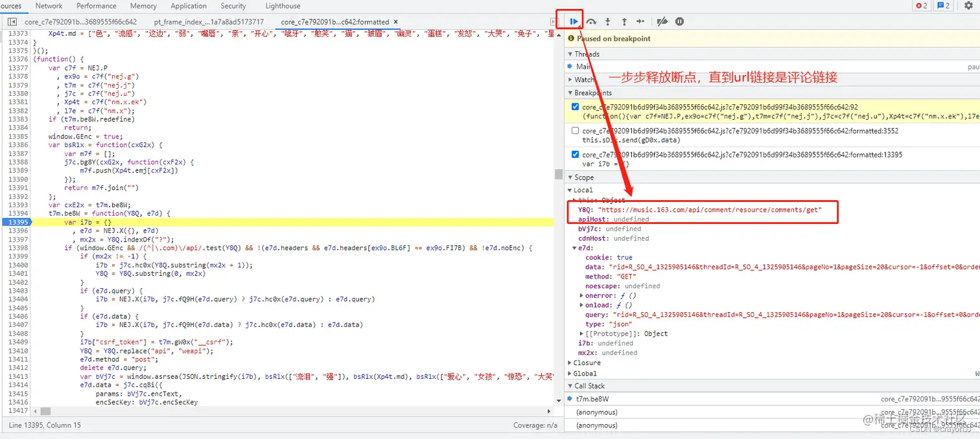Switch to the Performance tab
Viewport: 980px width, 439px height.
(97, 6)
